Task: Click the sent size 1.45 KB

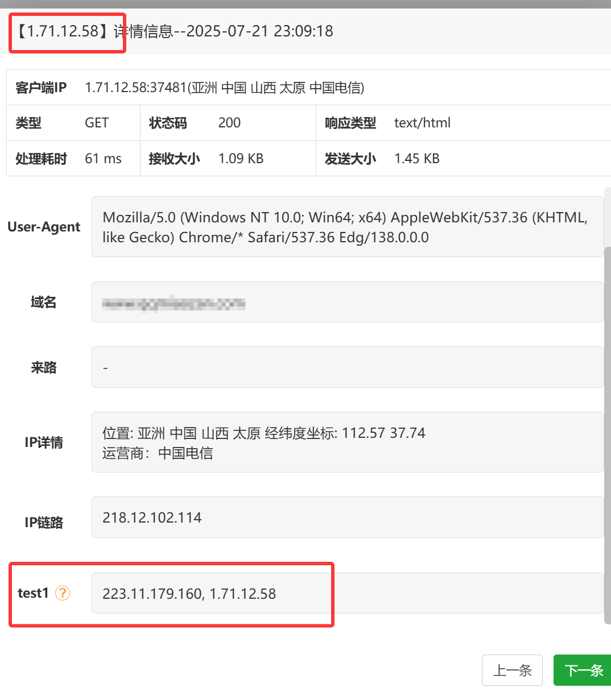Action: pos(417,159)
